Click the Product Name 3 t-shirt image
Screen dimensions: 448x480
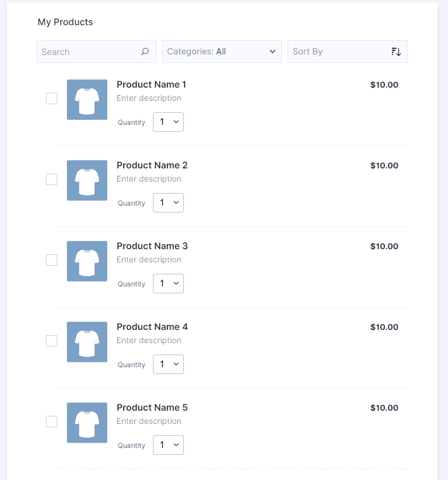(87, 261)
